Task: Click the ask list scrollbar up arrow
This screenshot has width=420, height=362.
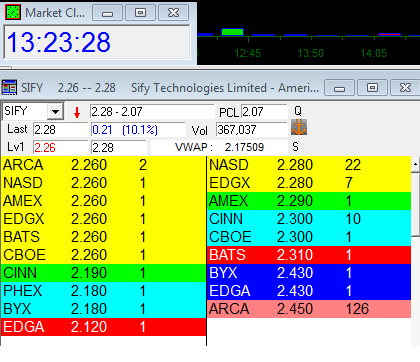Action: pyautogui.click(x=415, y=164)
